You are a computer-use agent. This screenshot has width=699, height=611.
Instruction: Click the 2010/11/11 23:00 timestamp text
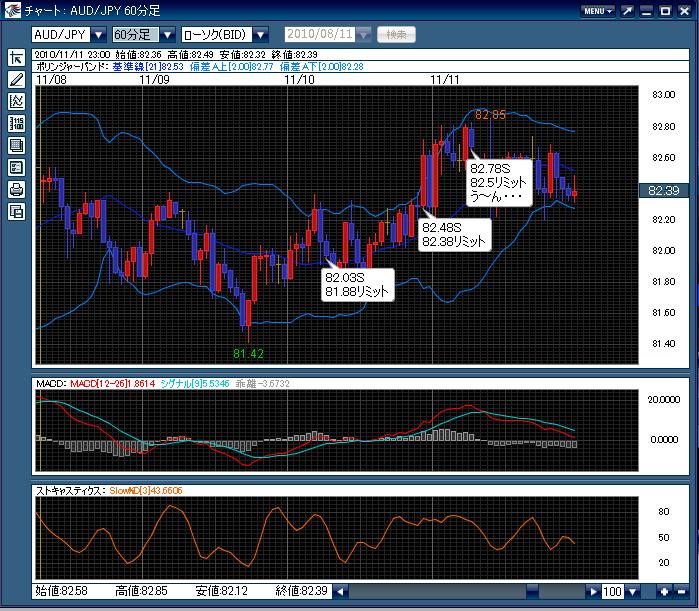click(72, 55)
